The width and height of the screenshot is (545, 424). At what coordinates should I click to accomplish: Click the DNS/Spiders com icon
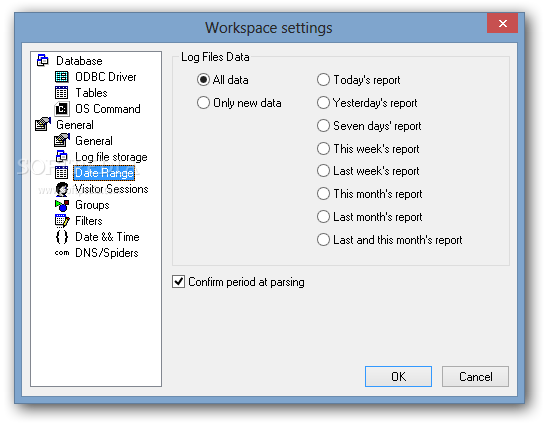pyautogui.click(x=62, y=253)
